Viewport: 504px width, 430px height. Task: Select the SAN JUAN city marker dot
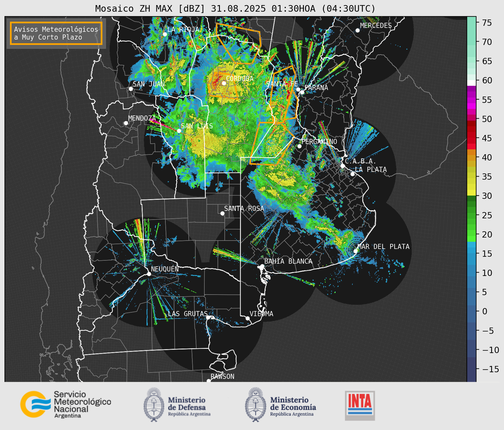(x=131, y=89)
